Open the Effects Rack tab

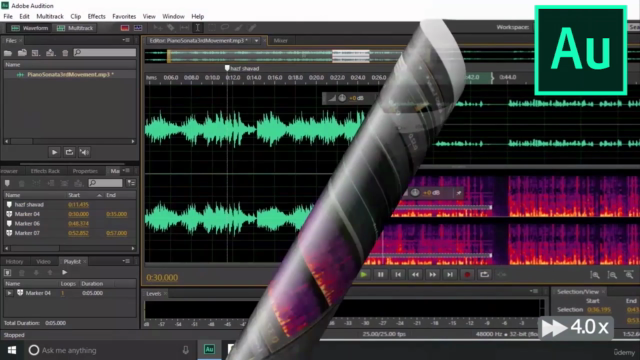[x=45, y=171]
